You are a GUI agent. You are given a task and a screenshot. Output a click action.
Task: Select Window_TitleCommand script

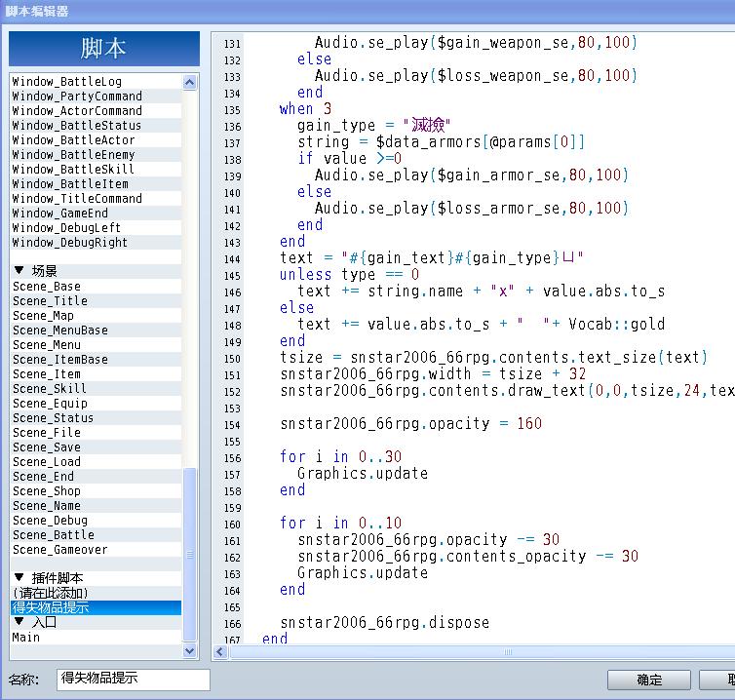(96, 198)
